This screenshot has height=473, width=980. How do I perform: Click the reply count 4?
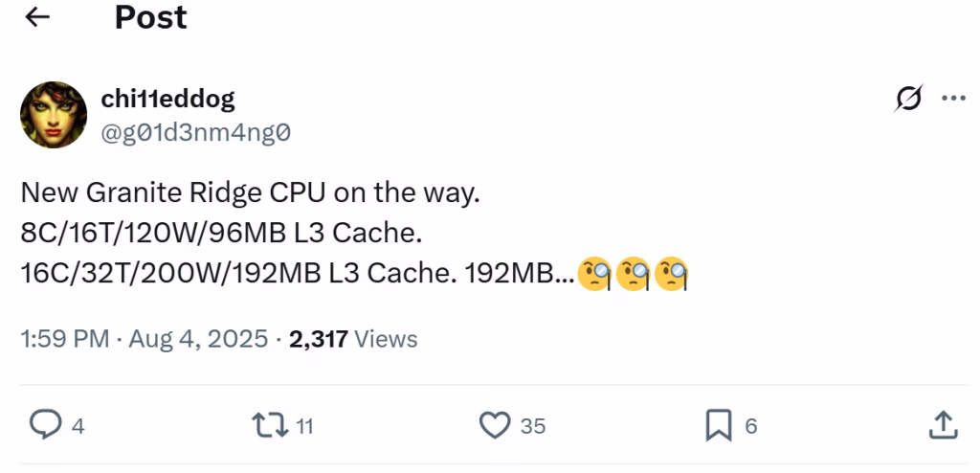[x=78, y=426]
